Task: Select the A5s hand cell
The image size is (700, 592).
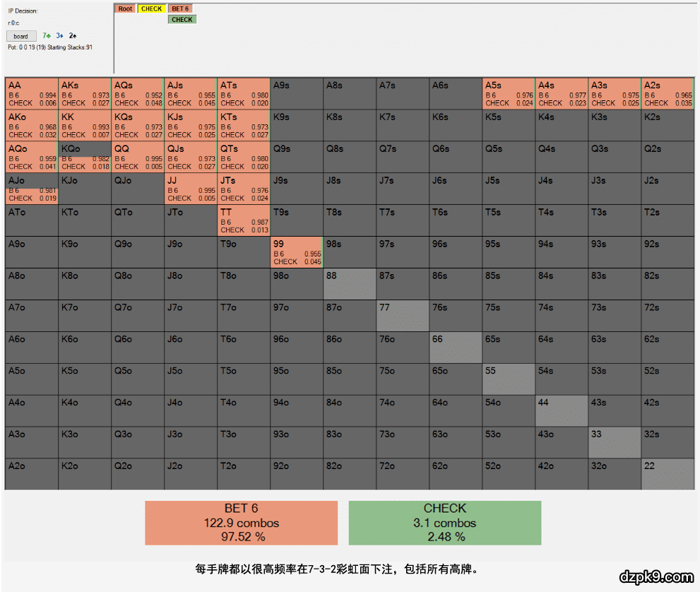Action: tap(509, 93)
